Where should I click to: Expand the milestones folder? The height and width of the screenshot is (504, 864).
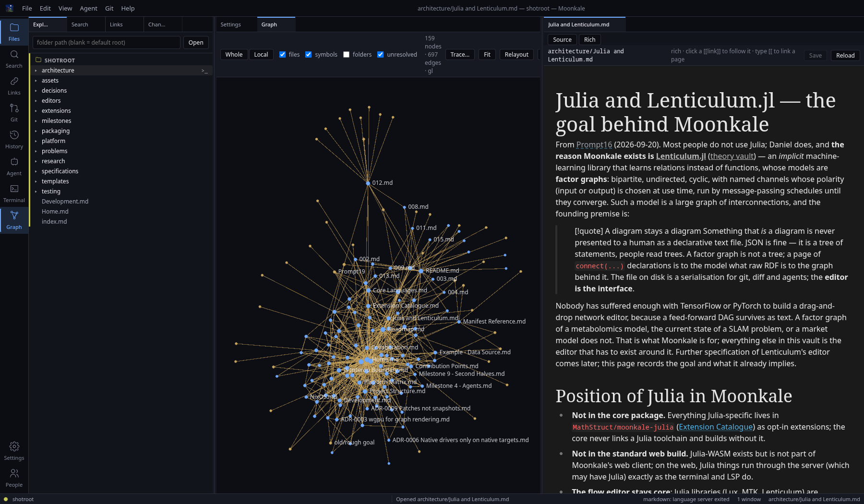pyautogui.click(x=36, y=121)
